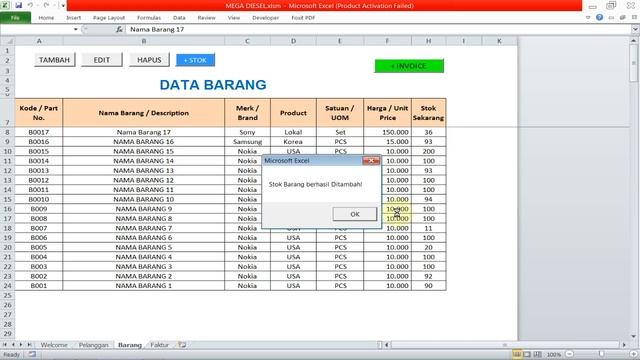Click the 100% zoom level
Image resolution: width=640 pixels, height=360 pixels.
tap(553, 354)
